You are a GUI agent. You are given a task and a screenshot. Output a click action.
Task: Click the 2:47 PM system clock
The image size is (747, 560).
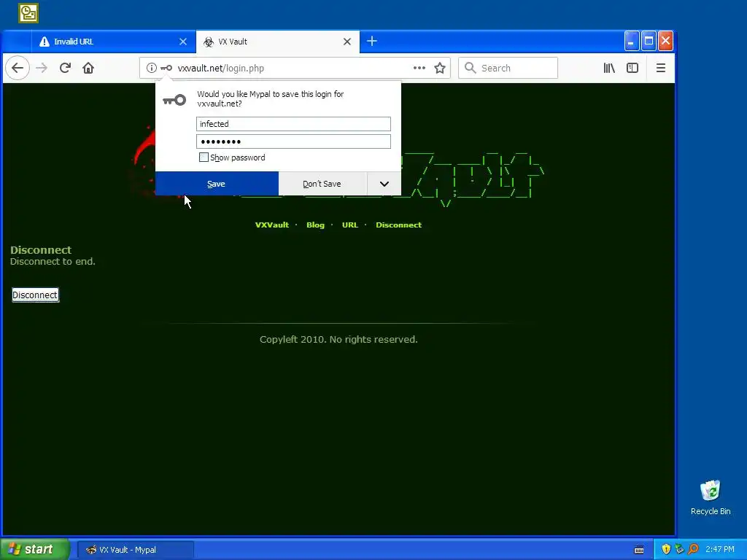coord(720,549)
